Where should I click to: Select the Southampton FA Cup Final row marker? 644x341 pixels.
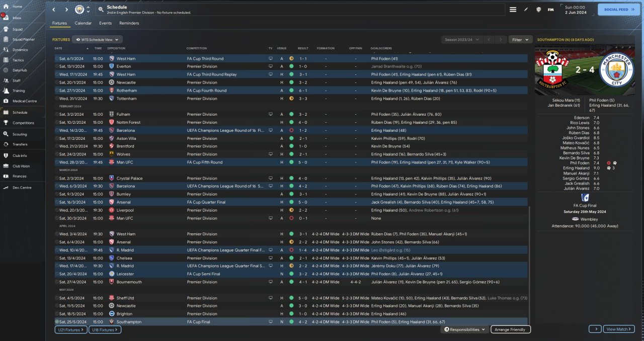coord(57,321)
